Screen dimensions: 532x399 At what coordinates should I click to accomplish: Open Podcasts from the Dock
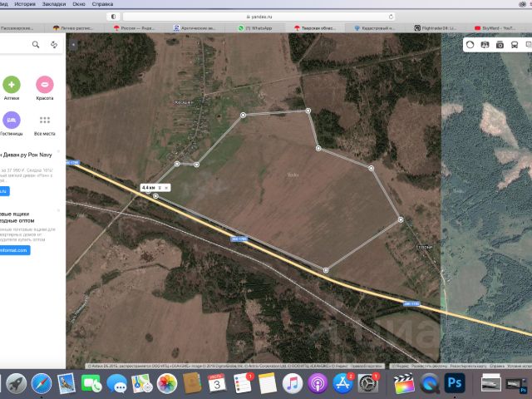318,384
